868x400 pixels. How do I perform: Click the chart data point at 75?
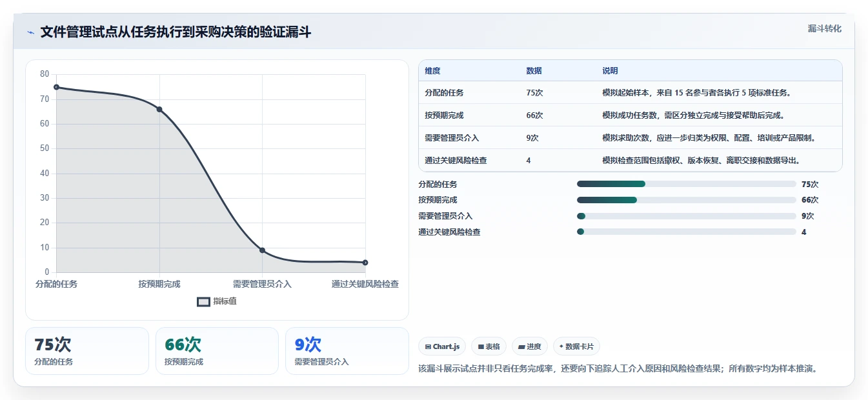57,87
